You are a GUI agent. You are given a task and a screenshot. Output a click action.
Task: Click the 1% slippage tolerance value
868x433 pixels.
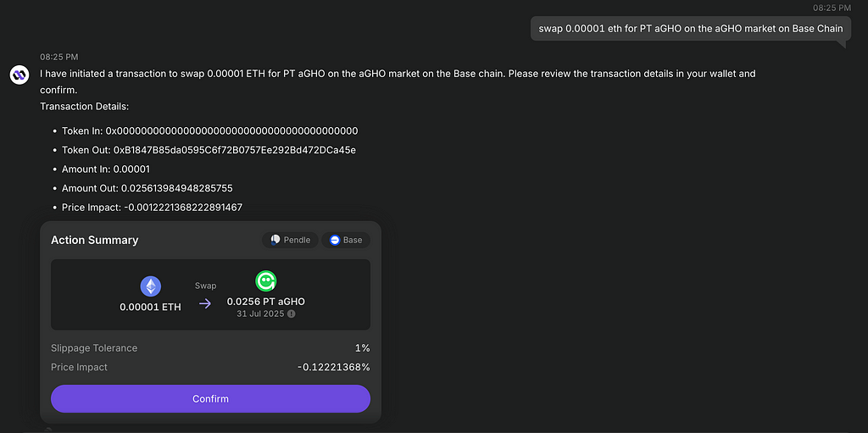(x=363, y=348)
